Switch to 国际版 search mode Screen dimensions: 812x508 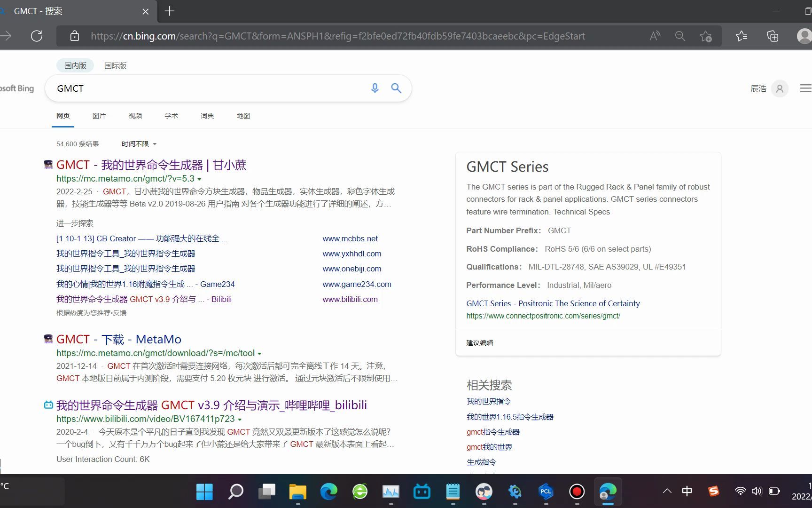coord(115,65)
